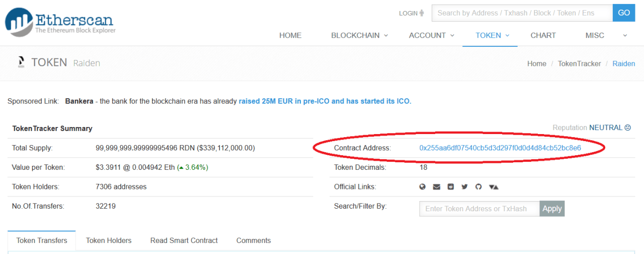644x254 pixels.
Task: Click the TokenTracker breadcrumb link
Action: pyautogui.click(x=580, y=63)
